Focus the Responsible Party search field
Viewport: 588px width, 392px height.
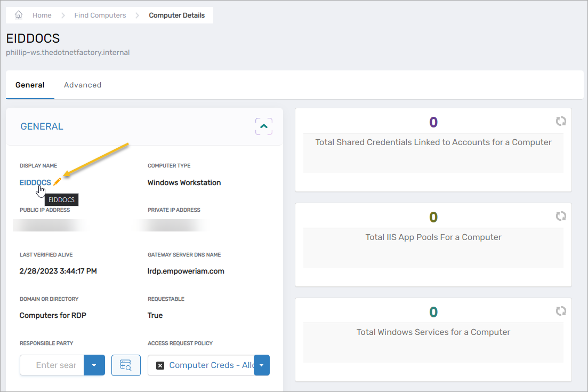pos(53,365)
